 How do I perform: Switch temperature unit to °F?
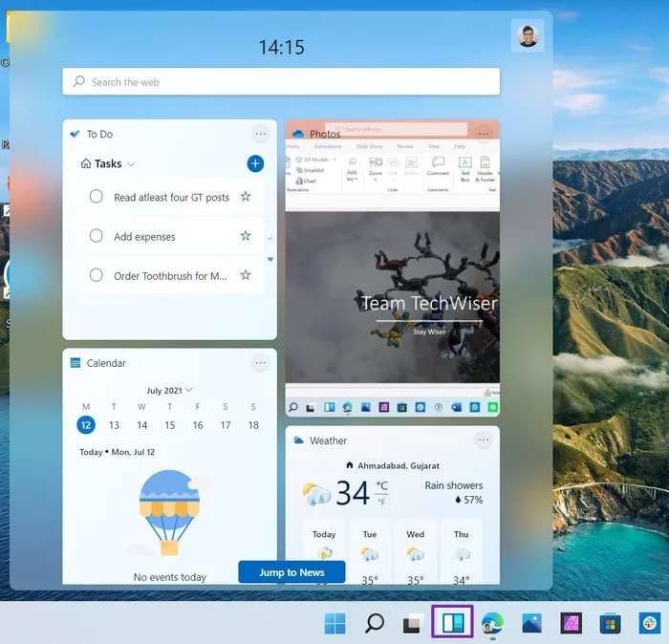382,502
